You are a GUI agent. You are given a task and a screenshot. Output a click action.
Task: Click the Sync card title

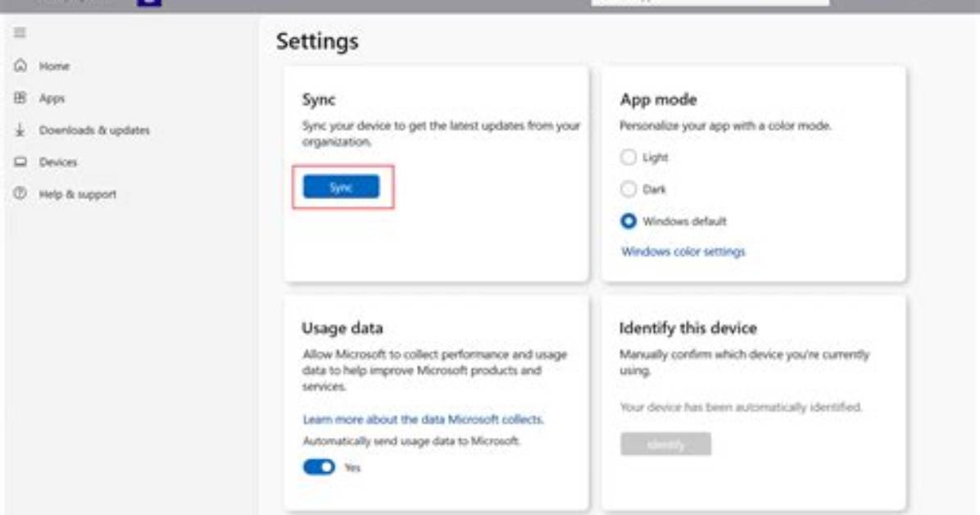(319, 99)
